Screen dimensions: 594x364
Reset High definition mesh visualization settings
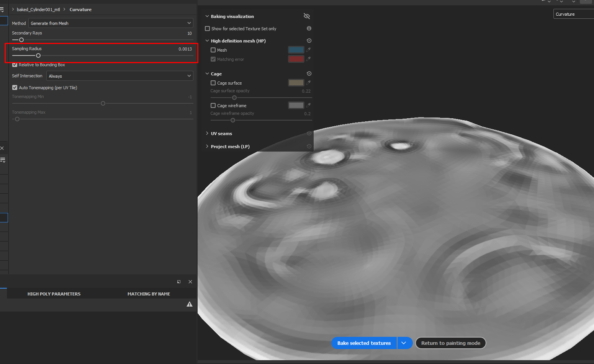(309, 40)
